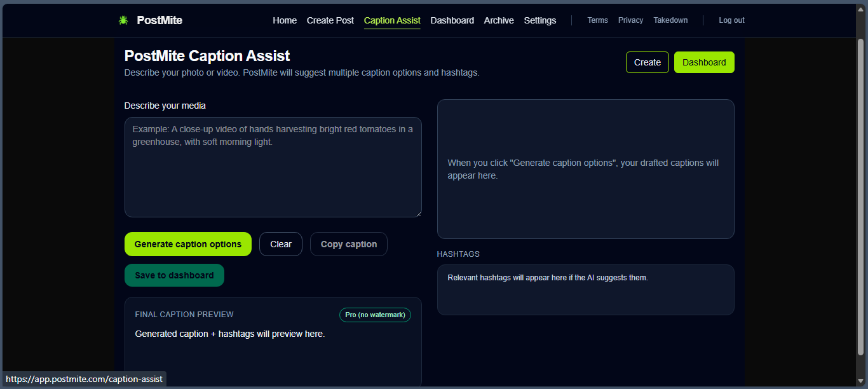Click the Pro (no watermark) badge
This screenshot has width=868, height=389.
point(375,315)
